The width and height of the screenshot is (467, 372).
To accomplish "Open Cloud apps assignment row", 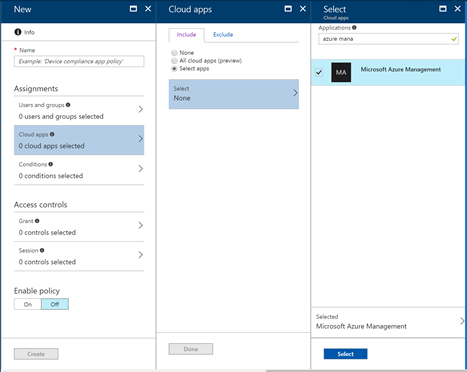I will click(79, 140).
